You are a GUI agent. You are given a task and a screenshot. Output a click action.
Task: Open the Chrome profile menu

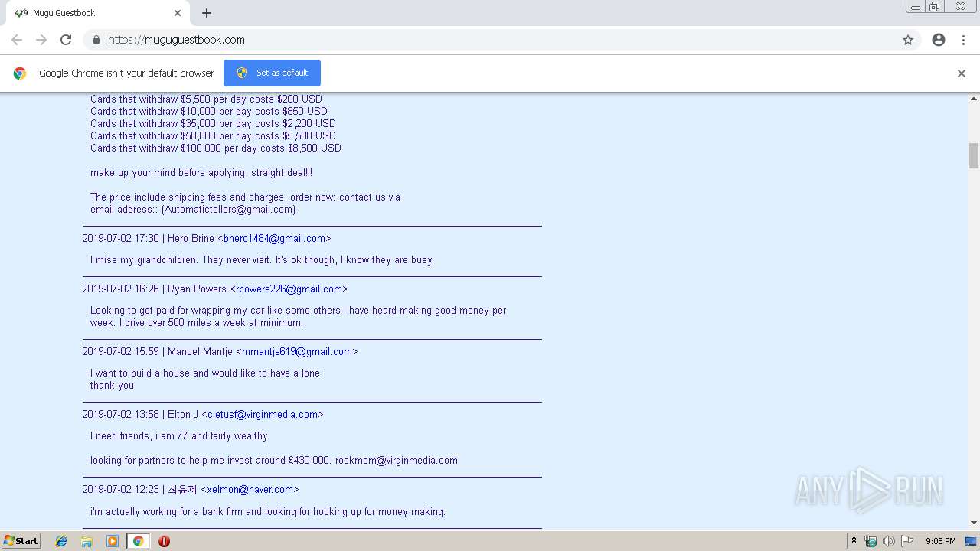[x=939, y=40]
